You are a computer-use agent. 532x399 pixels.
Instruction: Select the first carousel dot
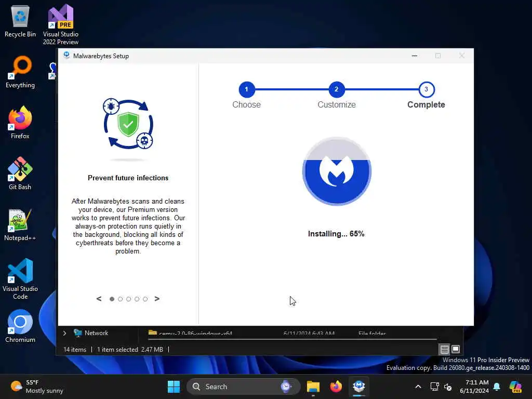(x=112, y=299)
